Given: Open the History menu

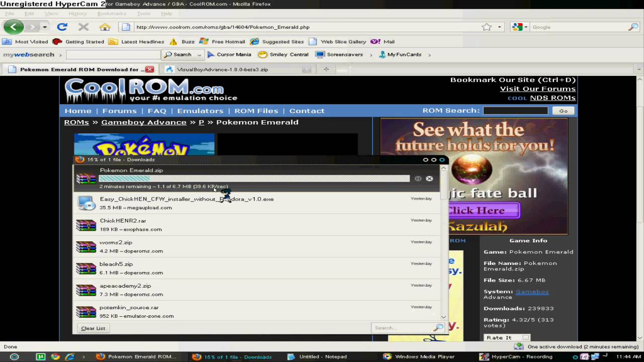Looking at the screenshot, I should (77, 14).
